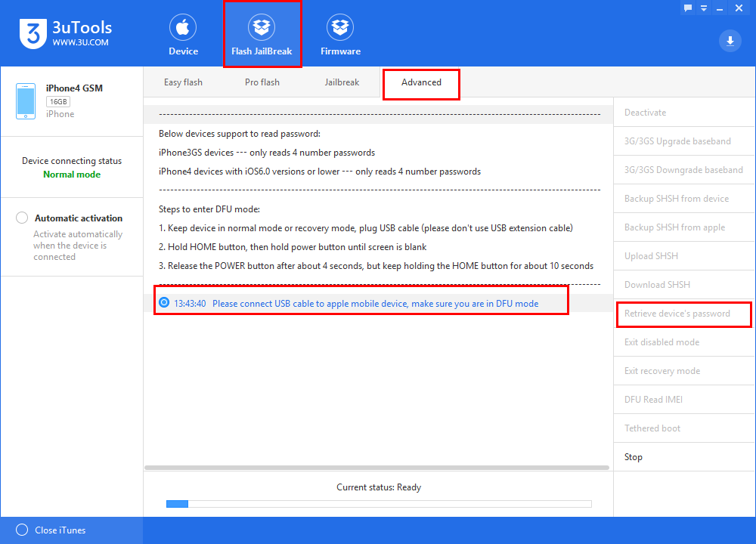Select the Advanced tab
The height and width of the screenshot is (544, 756).
[421, 82]
